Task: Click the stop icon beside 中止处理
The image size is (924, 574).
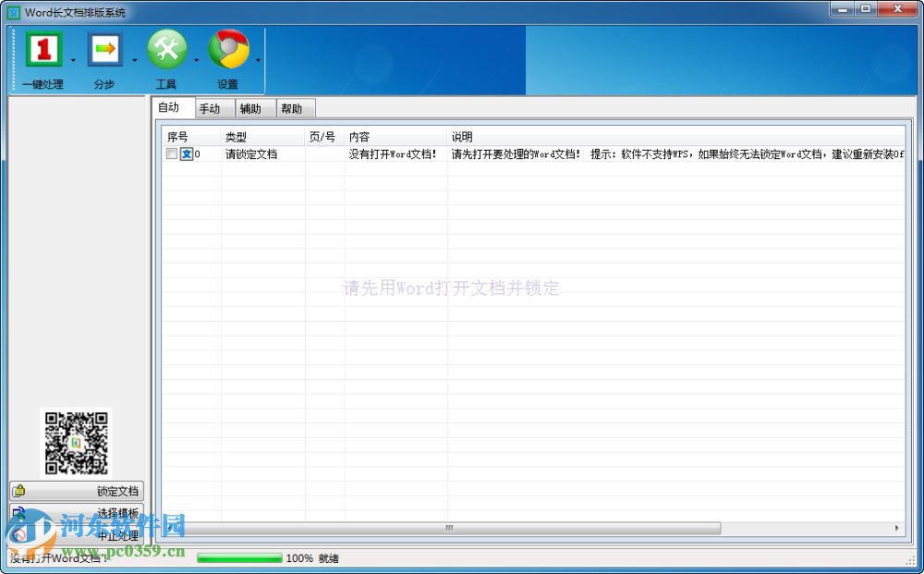Action: coord(18,533)
